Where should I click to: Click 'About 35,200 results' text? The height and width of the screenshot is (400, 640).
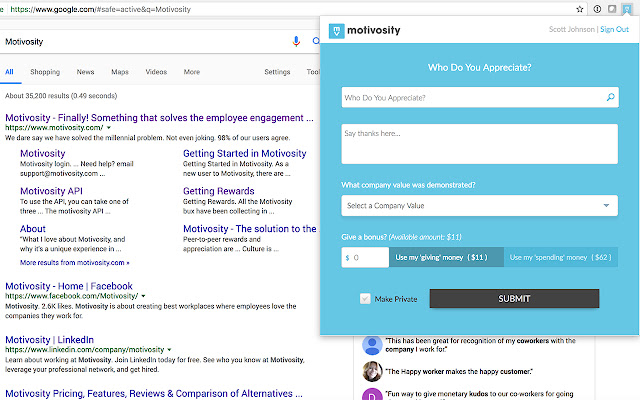(x=61, y=96)
